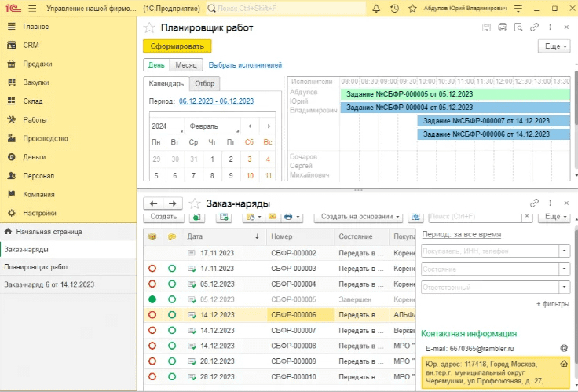The height and width of the screenshot is (392, 578).
Task: Switch the planner to День view
Action: (x=156, y=65)
